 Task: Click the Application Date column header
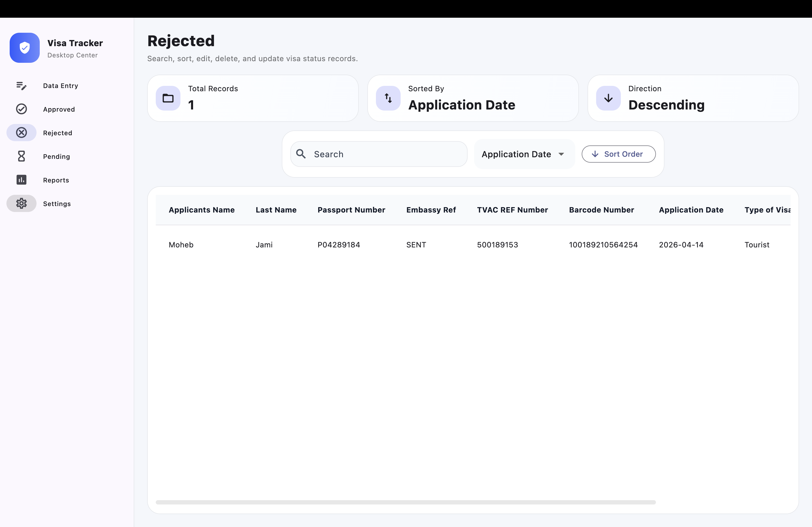(x=691, y=210)
